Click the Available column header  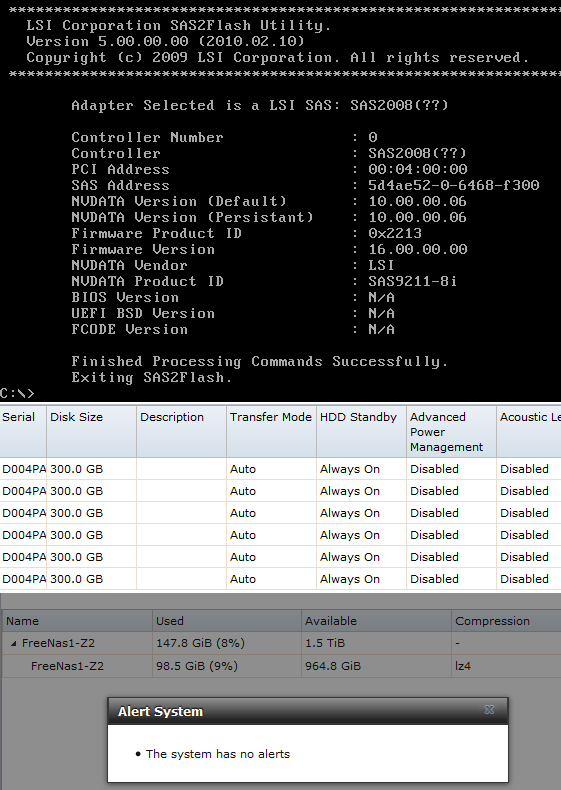[377, 621]
